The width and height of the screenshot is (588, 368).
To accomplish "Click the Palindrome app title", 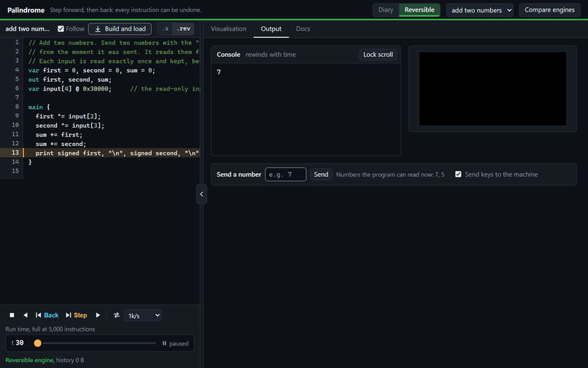I will pos(26,10).
